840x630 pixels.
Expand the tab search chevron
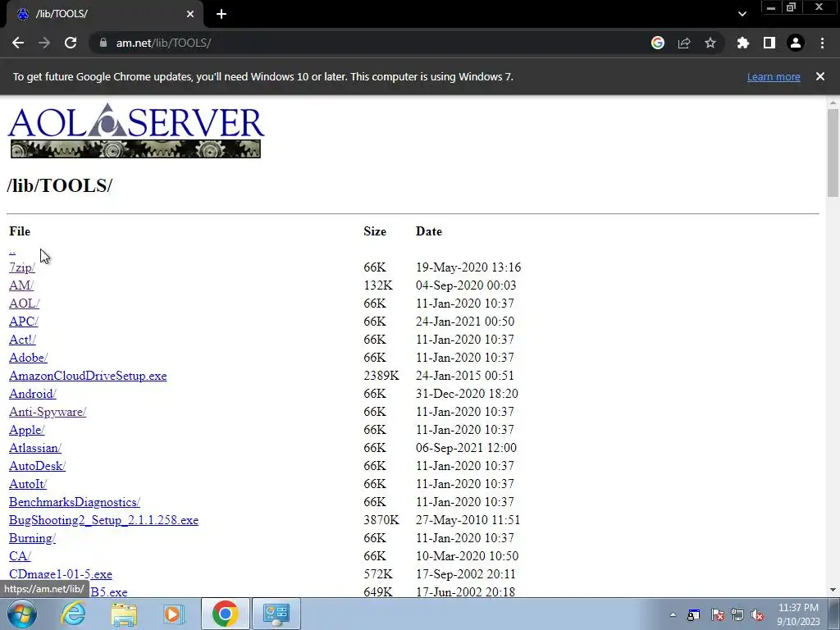click(742, 14)
